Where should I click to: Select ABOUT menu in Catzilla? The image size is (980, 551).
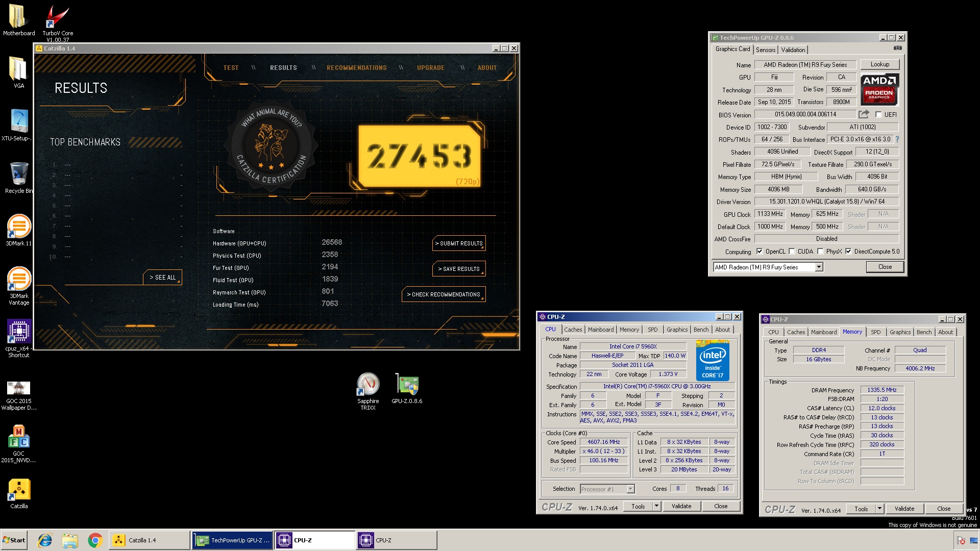pyautogui.click(x=487, y=68)
